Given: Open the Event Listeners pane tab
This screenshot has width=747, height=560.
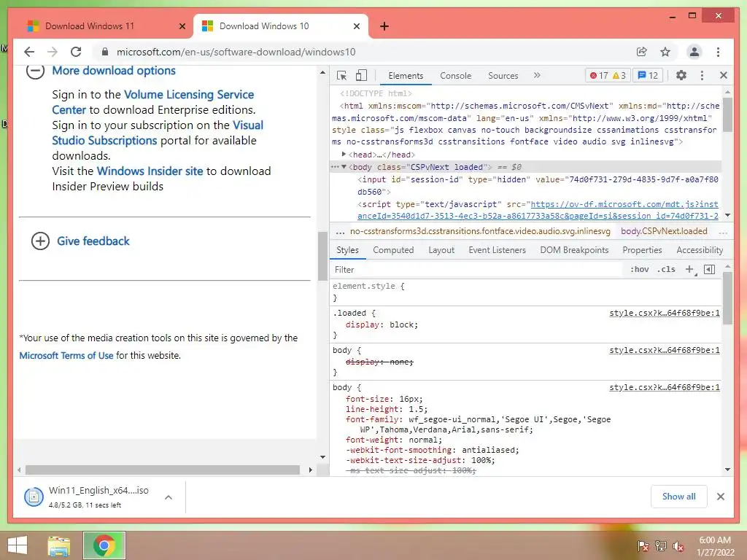Looking at the screenshot, I should [x=497, y=250].
